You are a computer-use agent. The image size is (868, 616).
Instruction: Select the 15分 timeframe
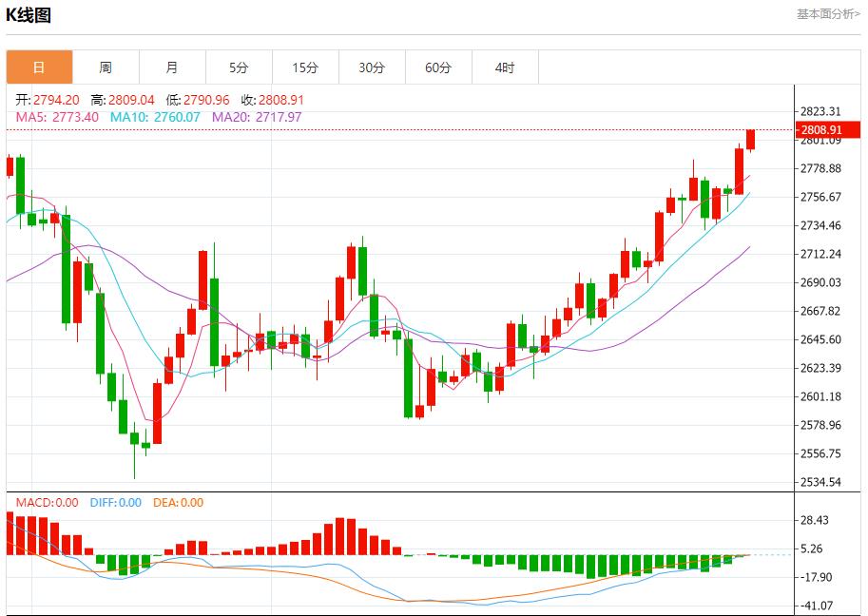305,67
